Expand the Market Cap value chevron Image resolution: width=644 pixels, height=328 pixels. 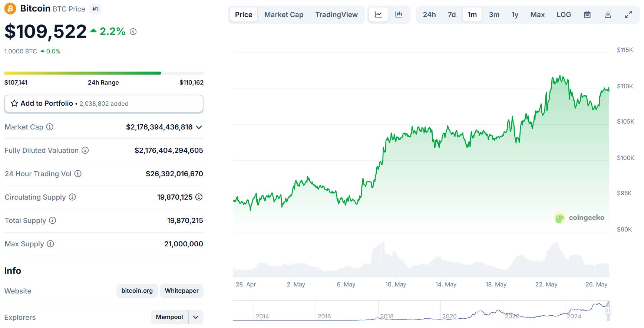point(199,127)
